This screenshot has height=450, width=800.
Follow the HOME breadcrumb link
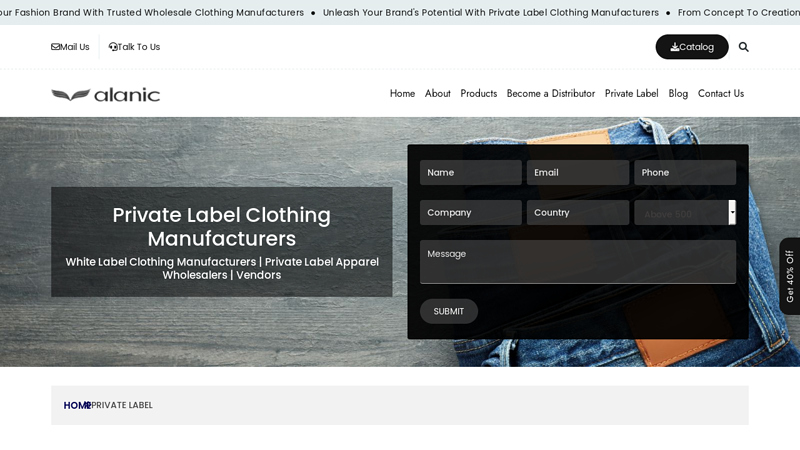click(77, 405)
